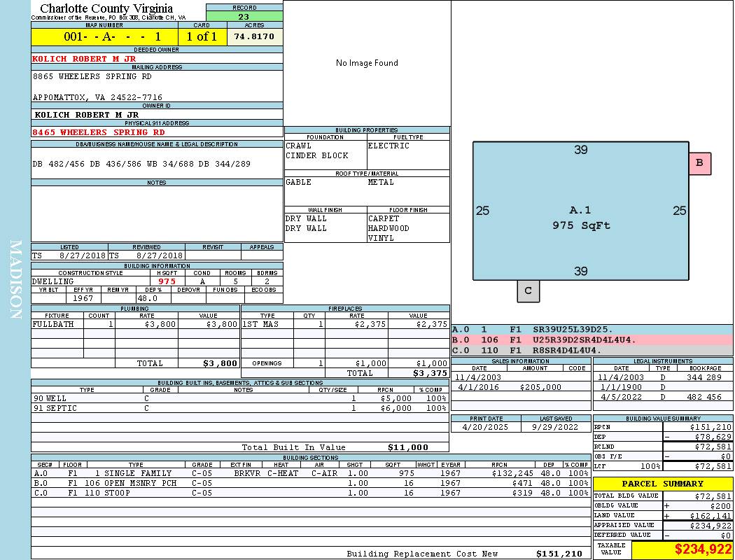The width and height of the screenshot is (735, 560).
Task: Click the No Image Found placeholder
Action: pyautogui.click(x=367, y=63)
